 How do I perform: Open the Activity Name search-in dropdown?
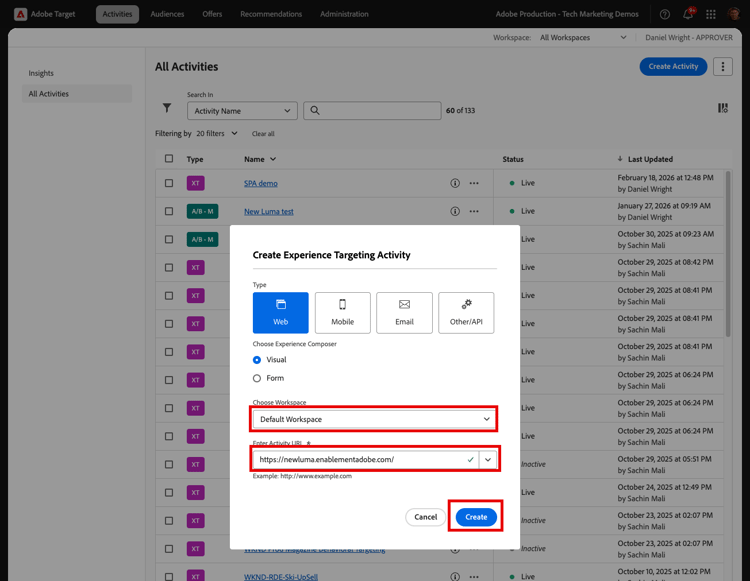pos(242,110)
